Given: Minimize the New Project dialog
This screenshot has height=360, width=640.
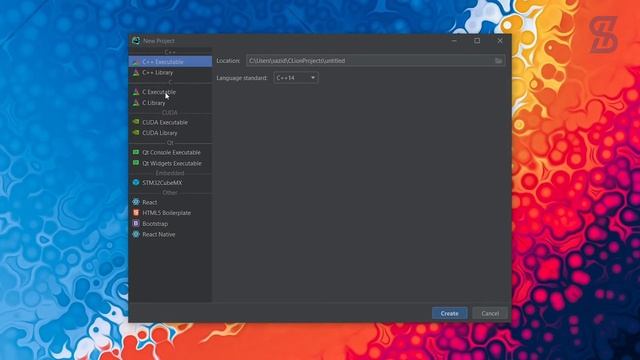Looking at the screenshot, I should pyautogui.click(x=454, y=40).
